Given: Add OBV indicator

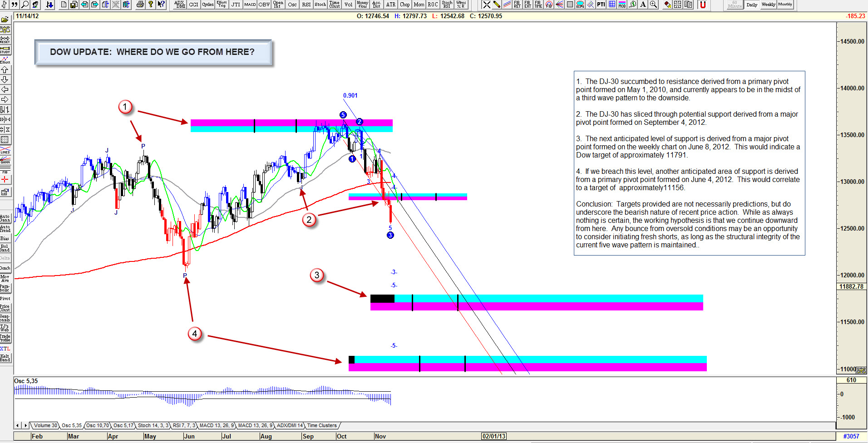Looking at the screenshot, I should click(264, 5).
